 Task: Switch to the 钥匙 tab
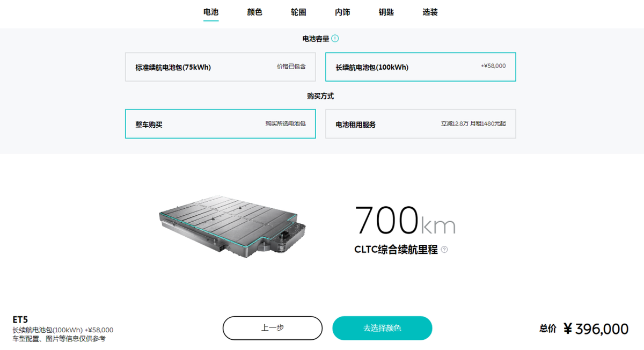click(386, 12)
